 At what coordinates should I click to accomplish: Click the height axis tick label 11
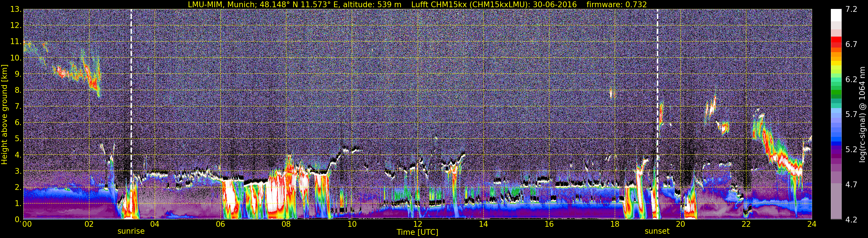coord(16,42)
